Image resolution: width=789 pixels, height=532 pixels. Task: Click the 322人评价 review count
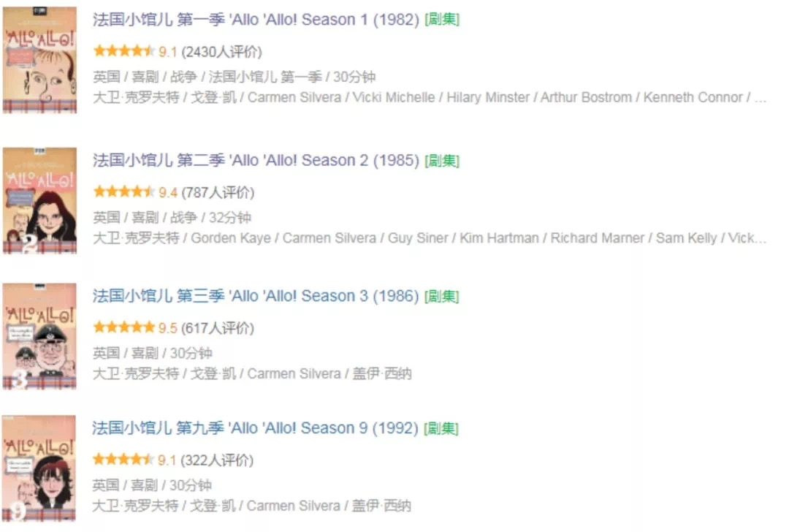[217, 460]
